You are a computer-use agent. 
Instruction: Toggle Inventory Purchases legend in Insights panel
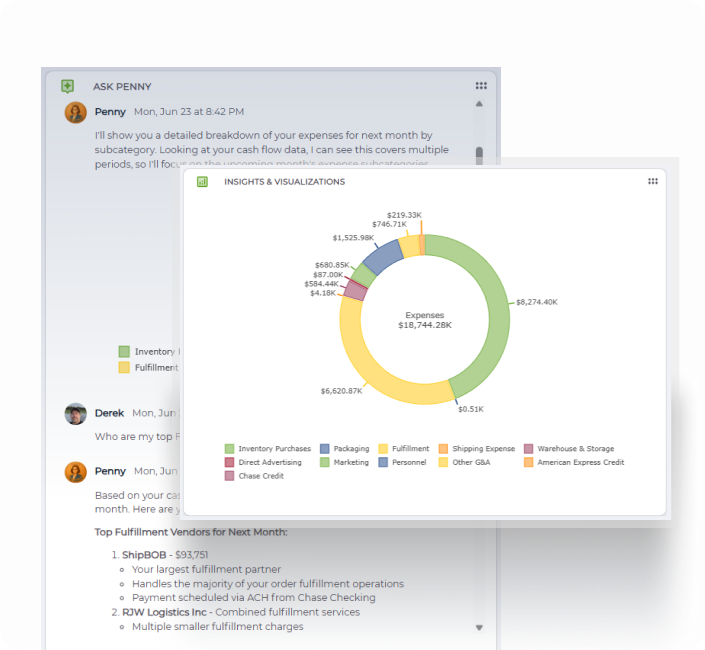click(x=274, y=449)
